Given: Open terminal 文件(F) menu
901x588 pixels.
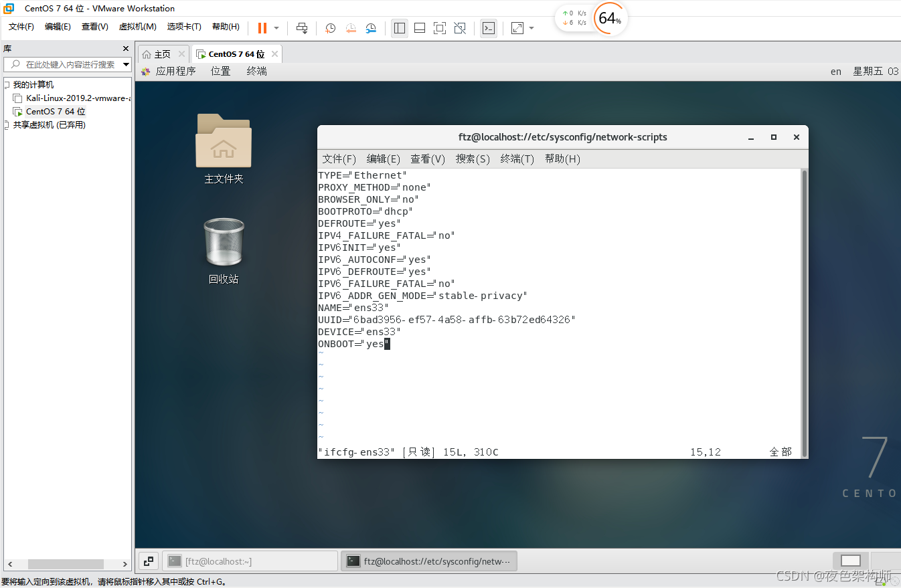Looking at the screenshot, I should pos(339,159).
